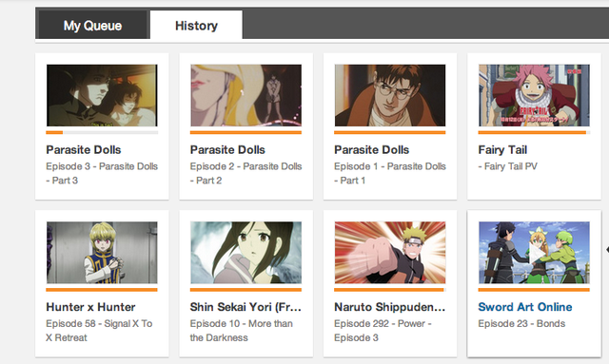The image size is (609, 364).
Task: Open Parasite Dolls Episode 3 thumbnail
Action: (102, 95)
